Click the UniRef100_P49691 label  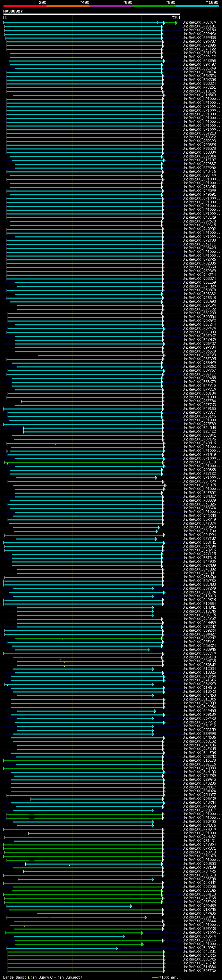tap(199, 194)
